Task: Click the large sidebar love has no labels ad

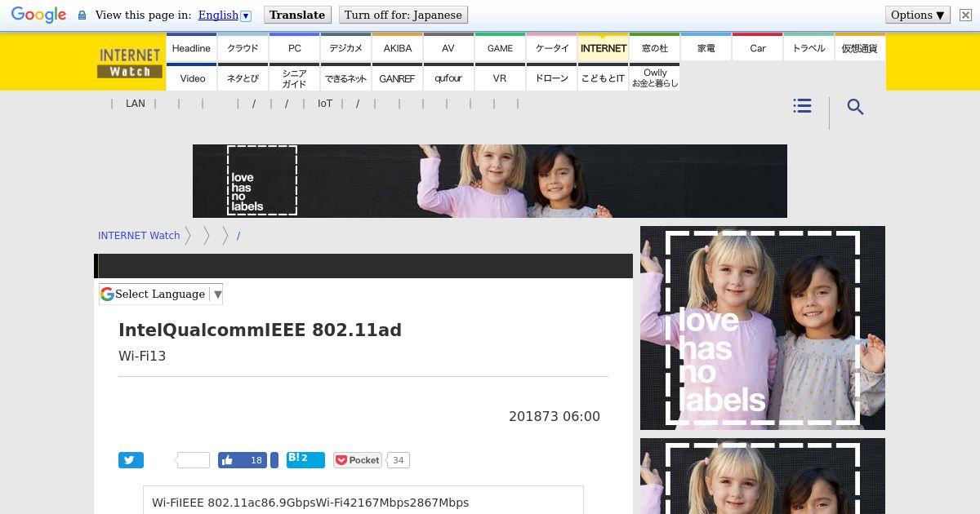Action: click(763, 328)
